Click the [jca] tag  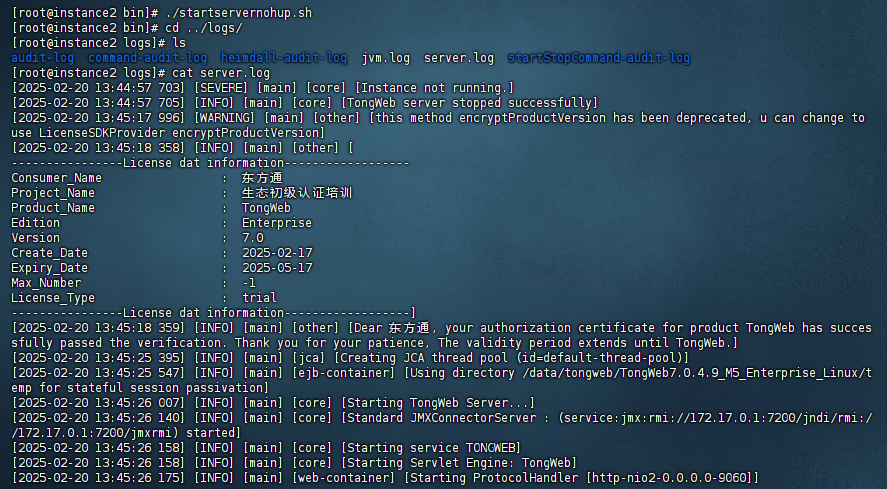coord(312,358)
